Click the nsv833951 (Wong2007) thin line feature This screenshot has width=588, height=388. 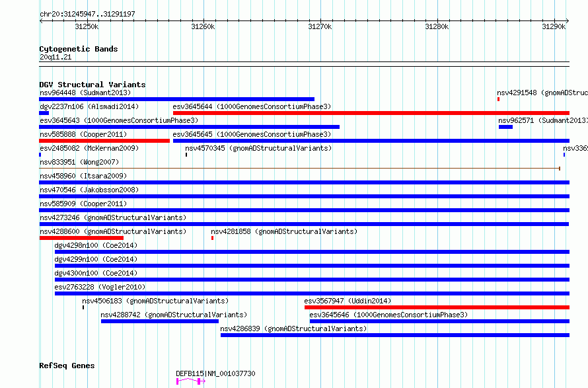[300, 169]
